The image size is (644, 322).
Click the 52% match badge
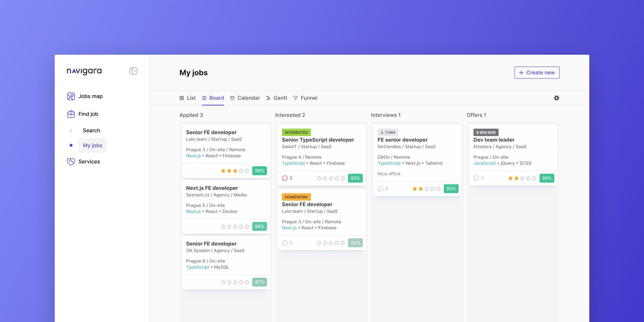point(355,243)
